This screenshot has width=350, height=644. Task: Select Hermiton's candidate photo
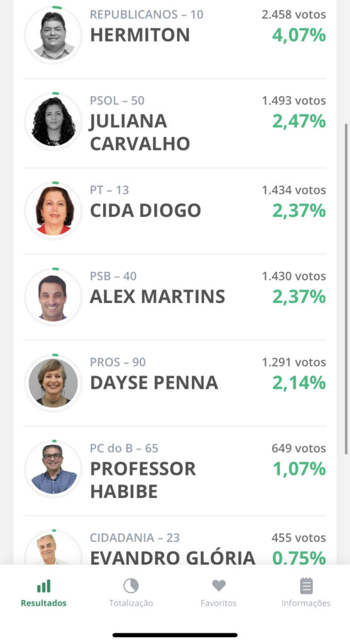54,35
